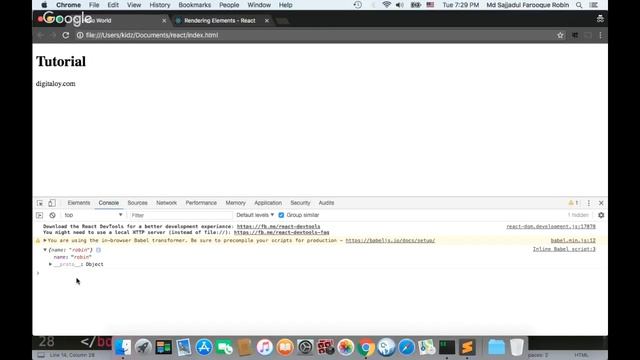
Task: Open the Apple menu
Action: (x=44, y=5)
